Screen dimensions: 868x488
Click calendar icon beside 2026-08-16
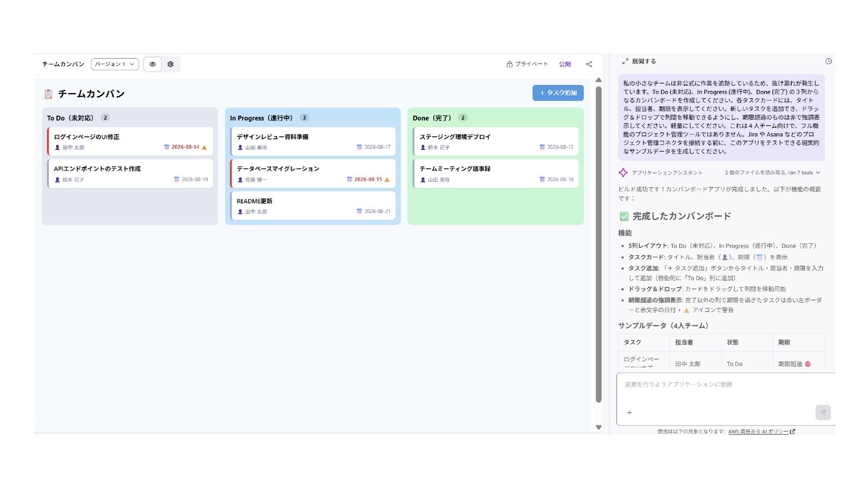coord(542,179)
